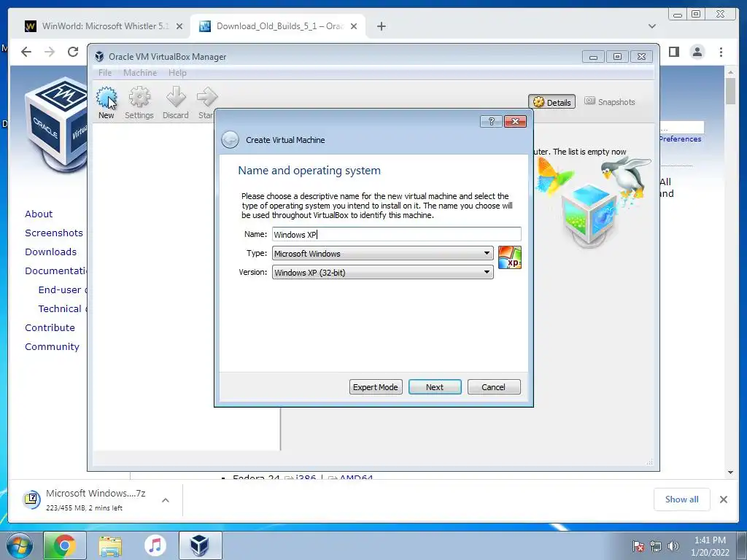Screen dimensions: 747x560
Task: Close the WinWorld tab
Action: tap(179, 26)
